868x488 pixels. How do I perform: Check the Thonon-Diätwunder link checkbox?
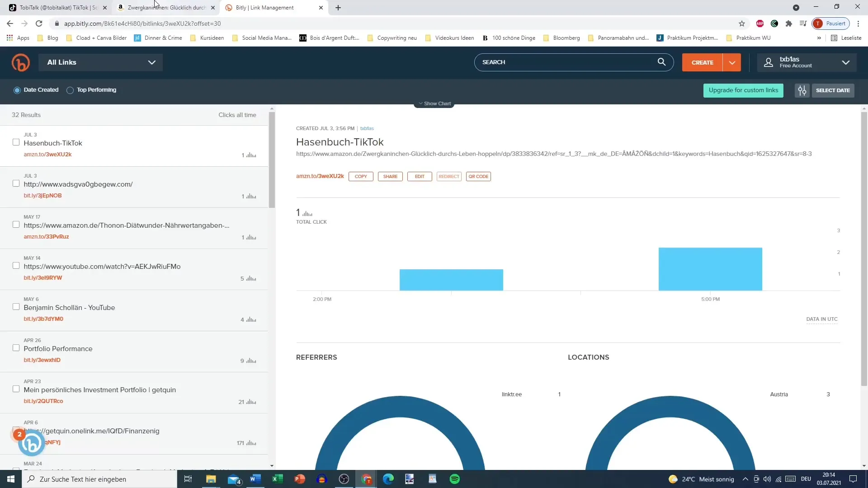[16, 225]
